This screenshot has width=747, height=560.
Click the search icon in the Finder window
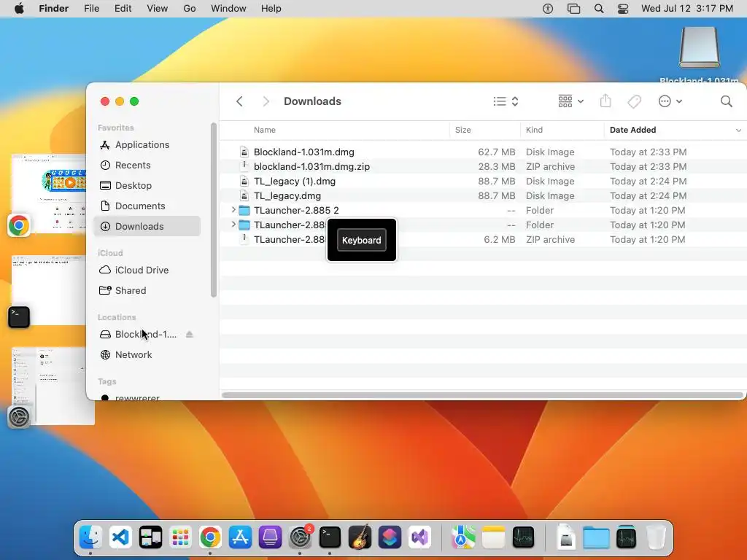726,101
